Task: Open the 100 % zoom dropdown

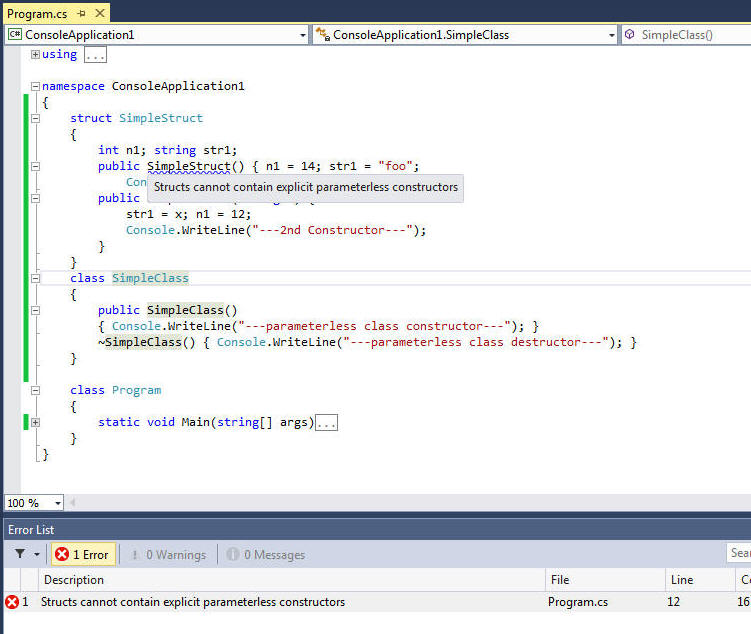Action: click(x=57, y=503)
